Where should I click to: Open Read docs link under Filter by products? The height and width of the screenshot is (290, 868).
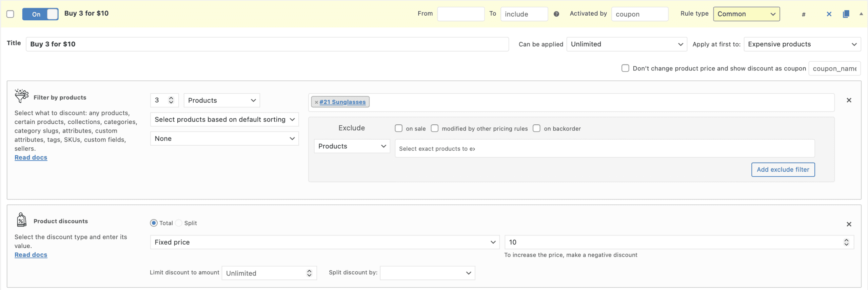[31, 158]
